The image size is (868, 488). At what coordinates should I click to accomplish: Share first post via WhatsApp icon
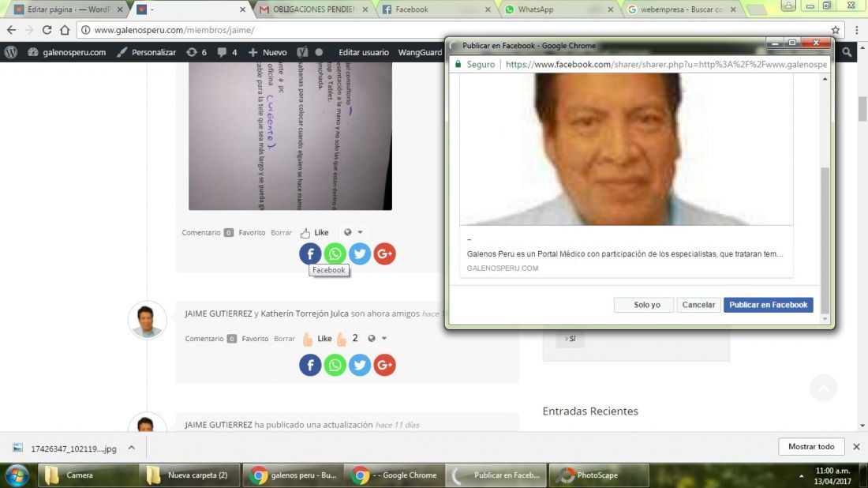[x=335, y=253]
